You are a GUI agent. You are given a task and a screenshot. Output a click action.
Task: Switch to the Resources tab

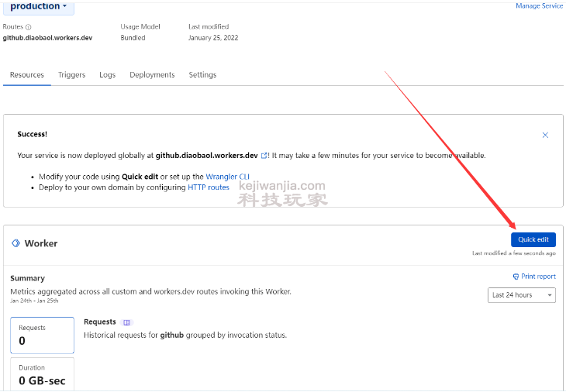point(27,75)
